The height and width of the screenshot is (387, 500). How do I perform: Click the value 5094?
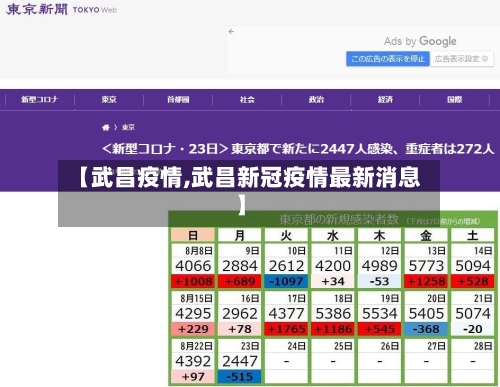pos(473,266)
